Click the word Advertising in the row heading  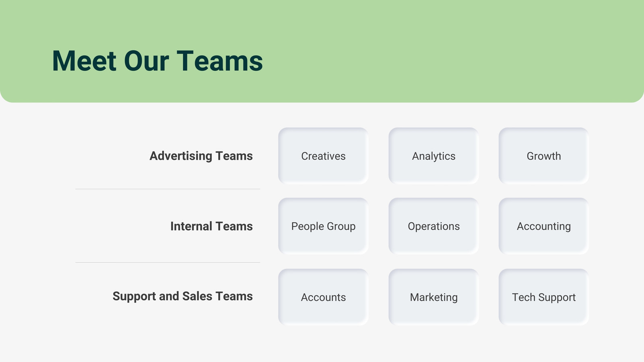181,156
